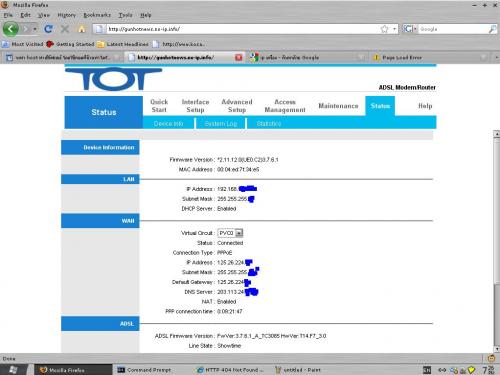
Task: Click the vertical page scrollbar
Action: click(496, 241)
